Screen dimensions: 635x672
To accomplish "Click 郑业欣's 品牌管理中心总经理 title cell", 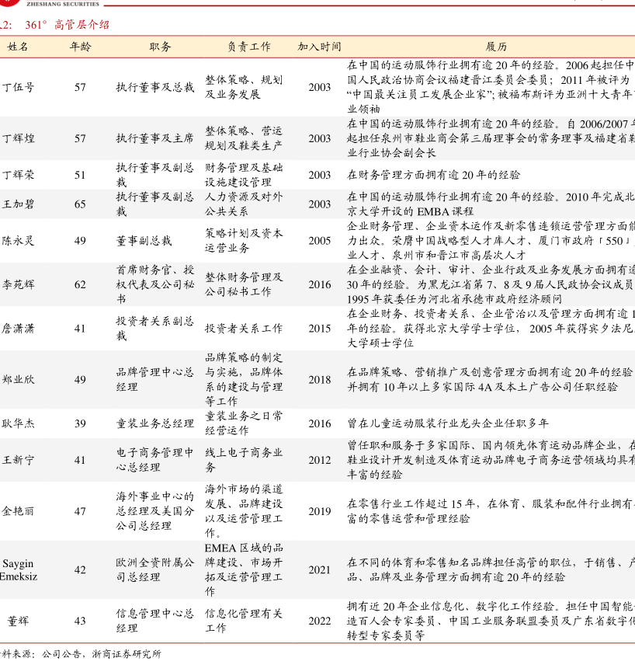I will [x=155, y=380].
